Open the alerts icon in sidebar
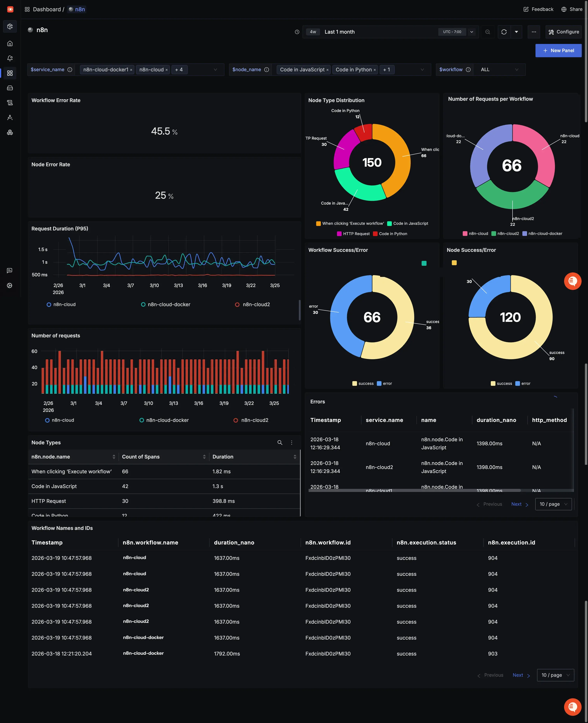Screen dimensions: 588x723 10,58
